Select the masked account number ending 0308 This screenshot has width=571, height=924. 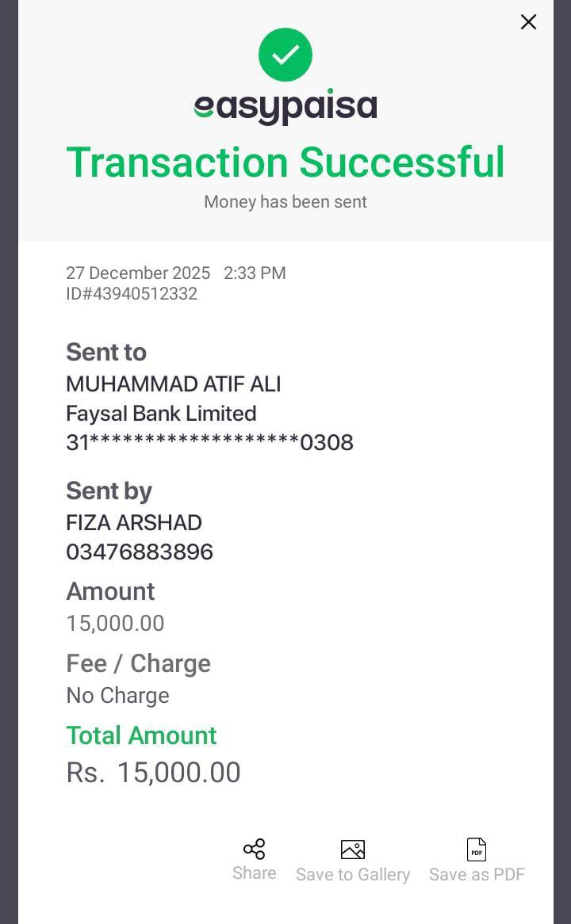[x=209, y=442]
